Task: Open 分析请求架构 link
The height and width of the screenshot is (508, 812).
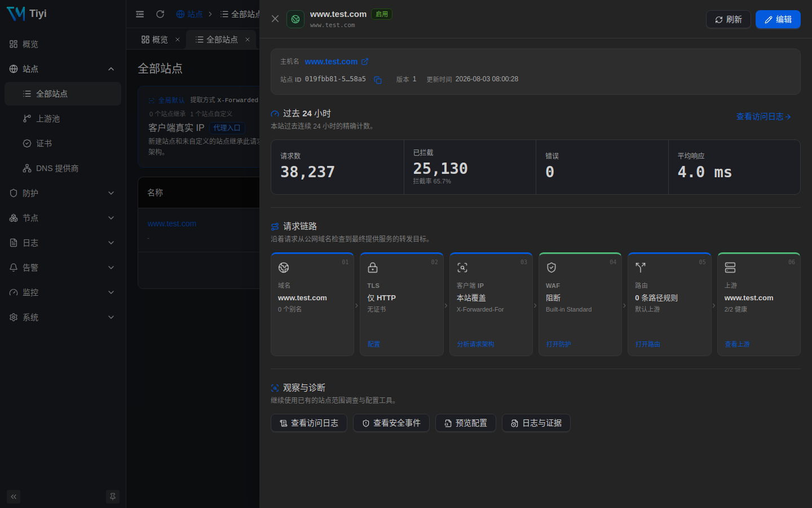Action: coord(475,344)
